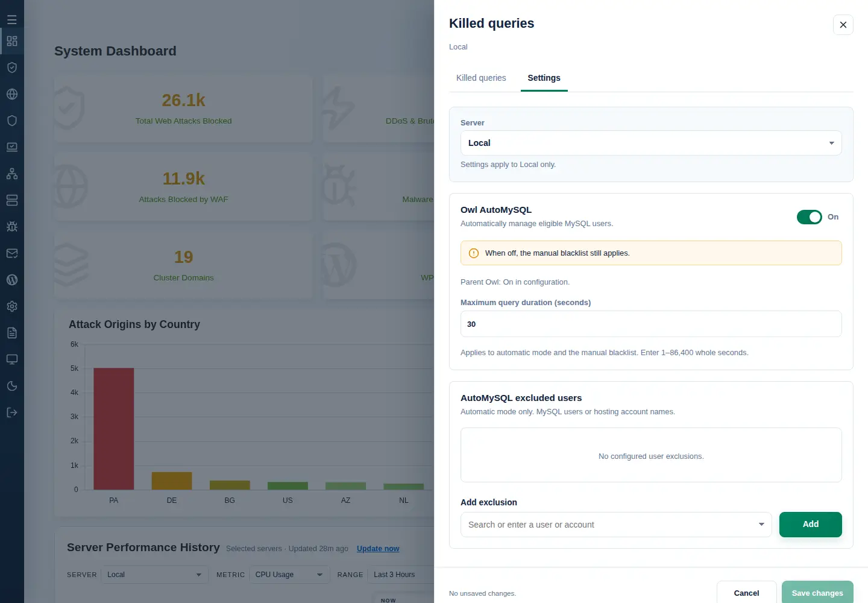The image size is (868, 603).
Task: Open the bug malware icon in sidebar
Action: coord(12,227)
